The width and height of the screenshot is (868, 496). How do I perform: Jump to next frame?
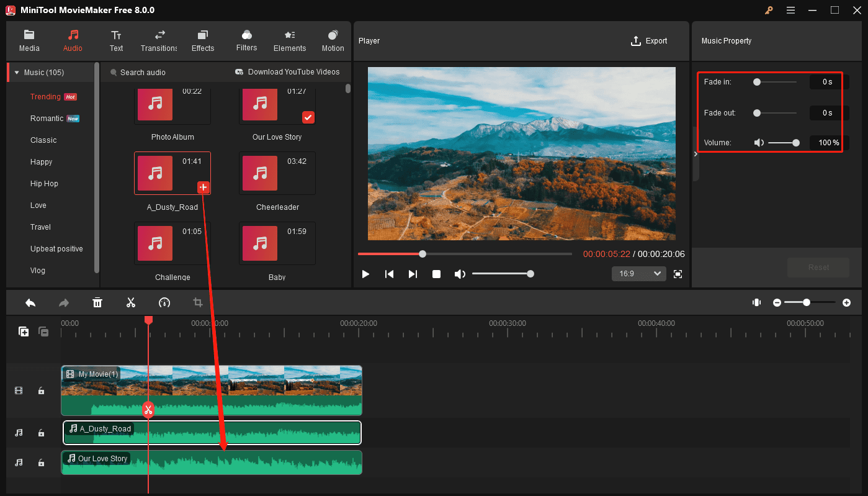pyautogui.click(x=413, y=274)
